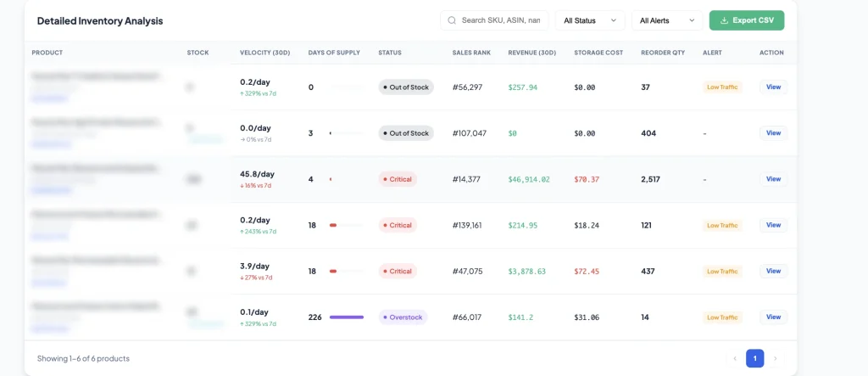868x376 pixels.
Task: Go to previous page arrow
Action: coord(735,358)
